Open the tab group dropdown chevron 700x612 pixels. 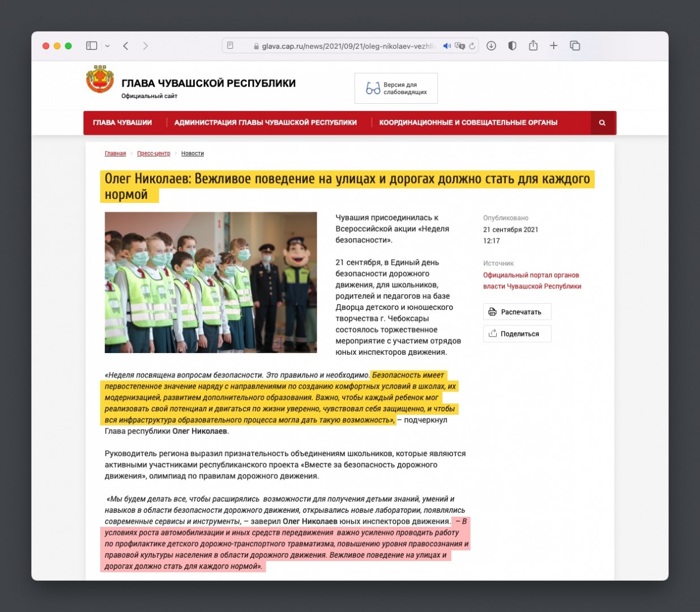pos(108,46)
